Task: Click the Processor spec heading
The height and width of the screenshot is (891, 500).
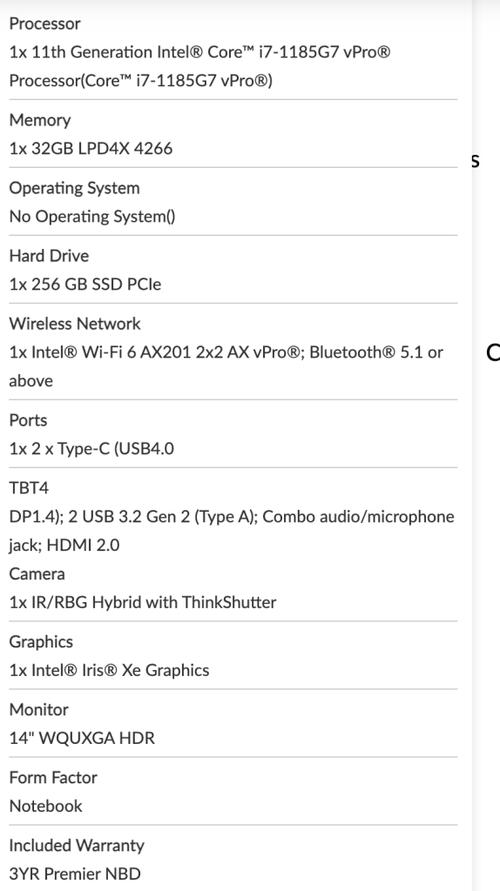Action: tap(45, 24)
